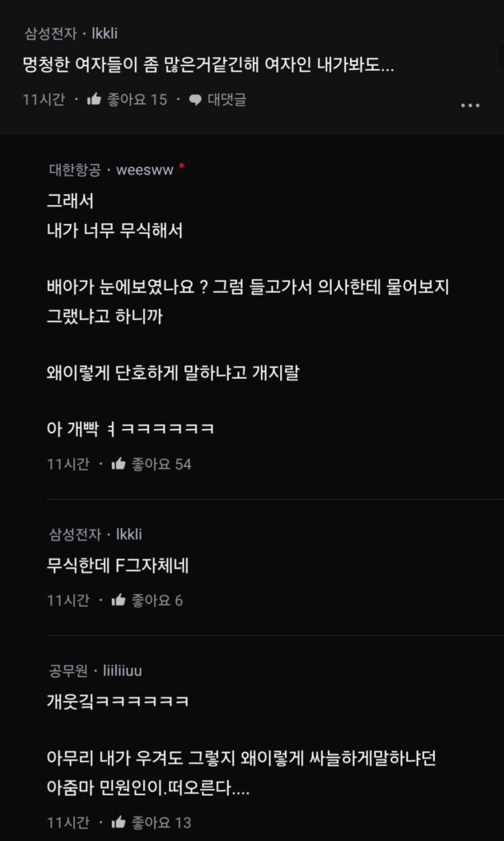Viewport: 504px width, 841px height.
Task: Click the red asterisk next to weesww
Action: click(x=182, y=167)
